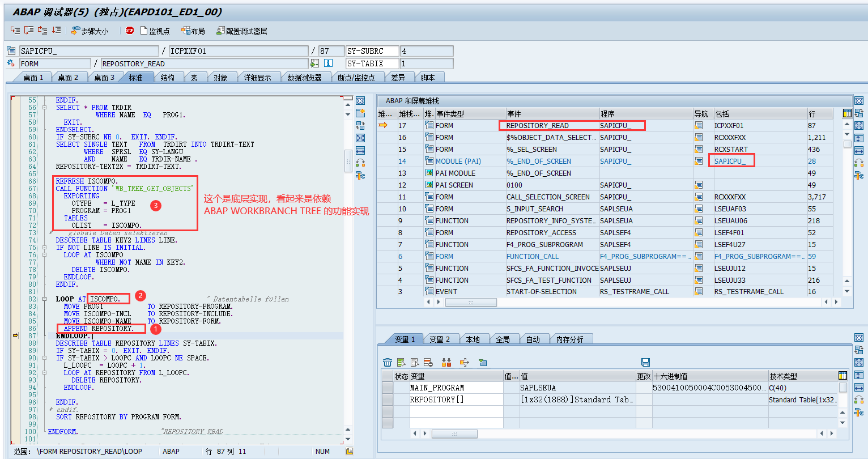Select the step-into debugger icon

pos(14,31)
